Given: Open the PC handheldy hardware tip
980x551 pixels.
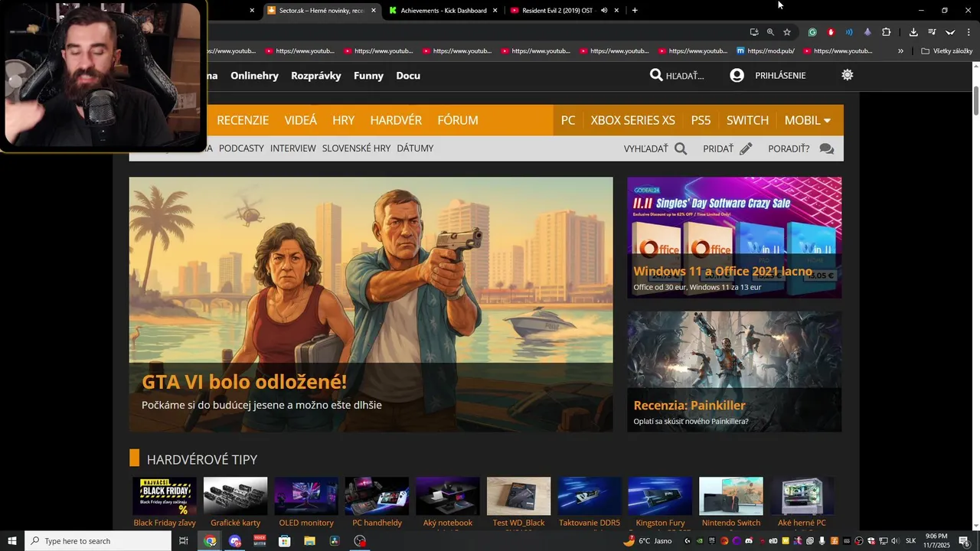Looking at the screenshot, I should point(377,502).
